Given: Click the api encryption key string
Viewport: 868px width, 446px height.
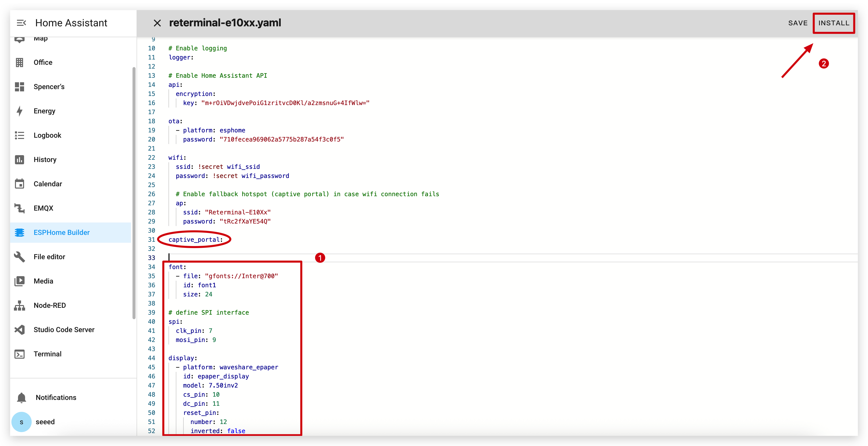Looking at the screenshot, I should (285, 103).
